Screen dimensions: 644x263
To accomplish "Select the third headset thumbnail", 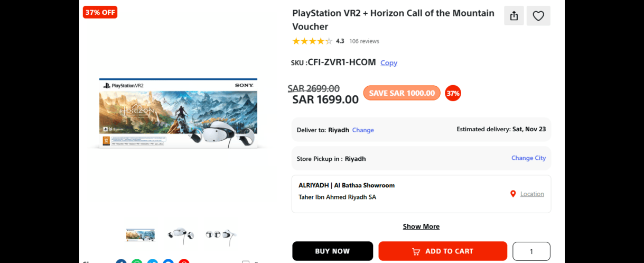I will pyautogui.click(x=220, y=235).
